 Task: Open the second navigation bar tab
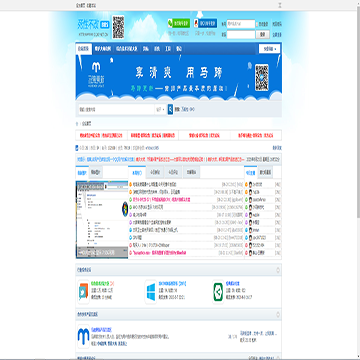(103, 49)
